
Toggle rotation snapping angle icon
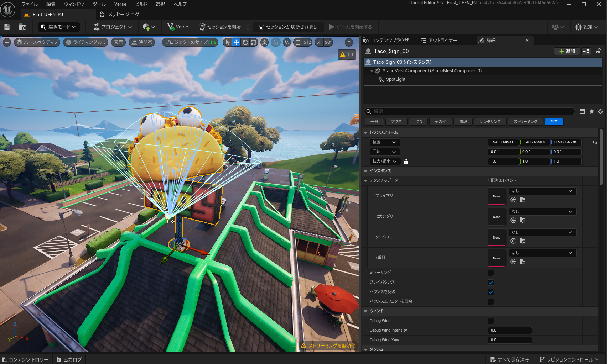319,42
